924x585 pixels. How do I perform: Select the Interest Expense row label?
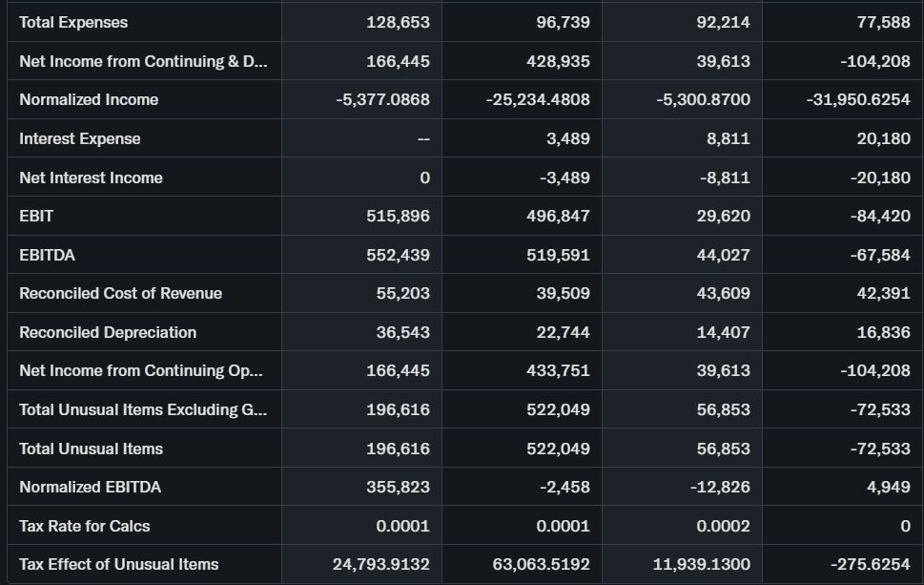[x=80, y=138]
